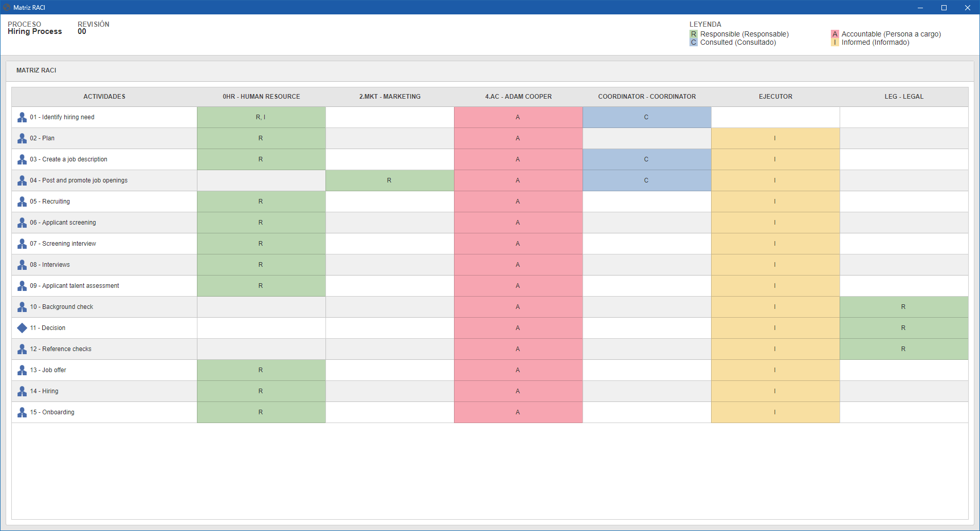Select the Legal R cell for Reference checks
Image resolution: width=980 pixels, height=531 pixels.
click(x=904, y=349)
